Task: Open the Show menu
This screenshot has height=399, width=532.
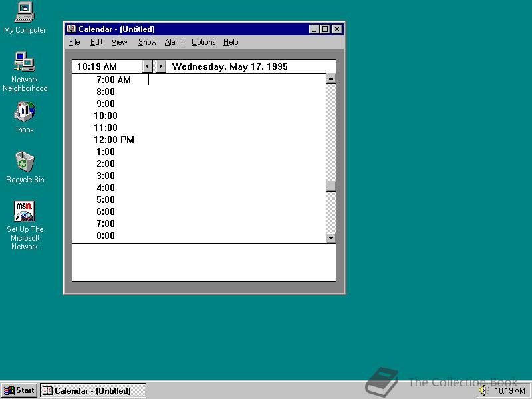Action: point(147,42)
